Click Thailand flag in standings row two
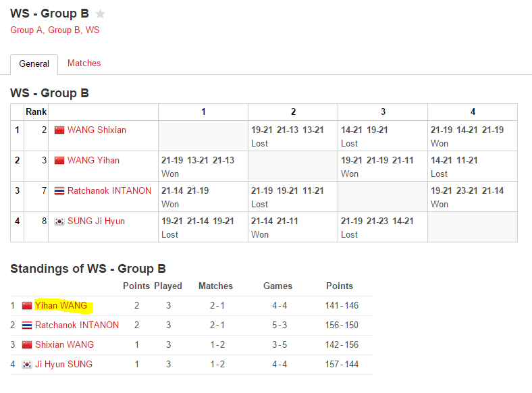The height and width of the screenshot is (393, 532). (x=27, y=325)
